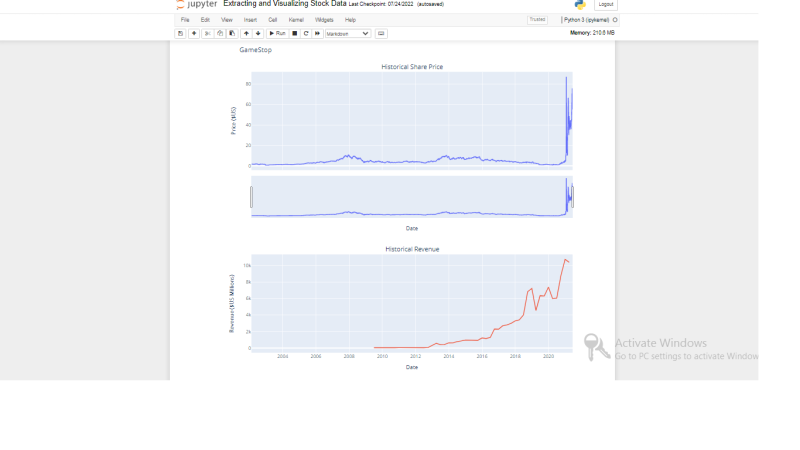Viewport: 800px width, 450px height.
Task: Click the 2004 x-axis tick label
Action: 283,357
